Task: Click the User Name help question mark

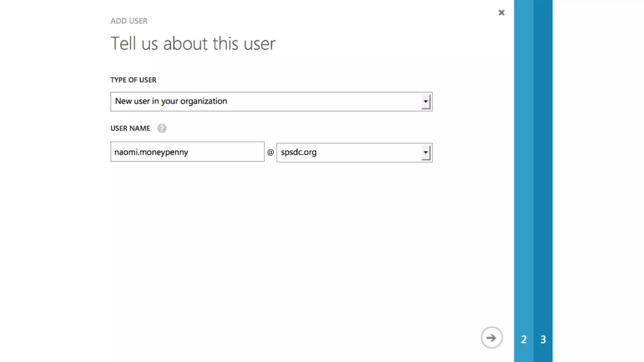Action: (162, 128)
